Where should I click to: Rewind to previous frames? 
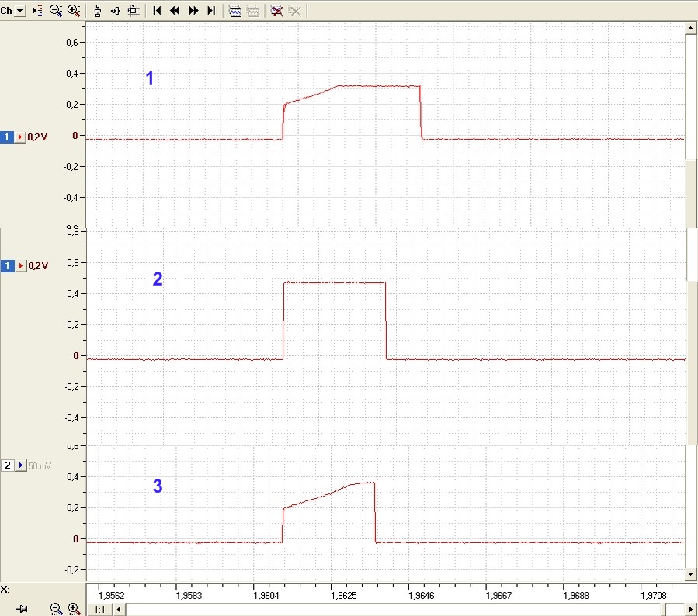coord(175,11)
